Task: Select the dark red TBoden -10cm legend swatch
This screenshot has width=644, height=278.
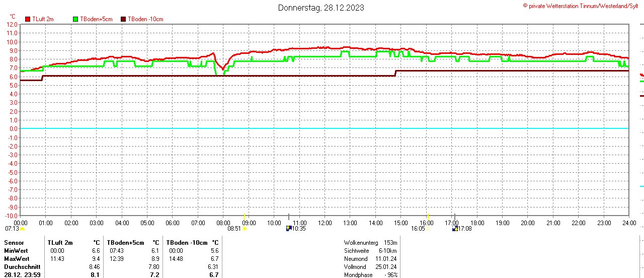Action: [x=124, y=19]
